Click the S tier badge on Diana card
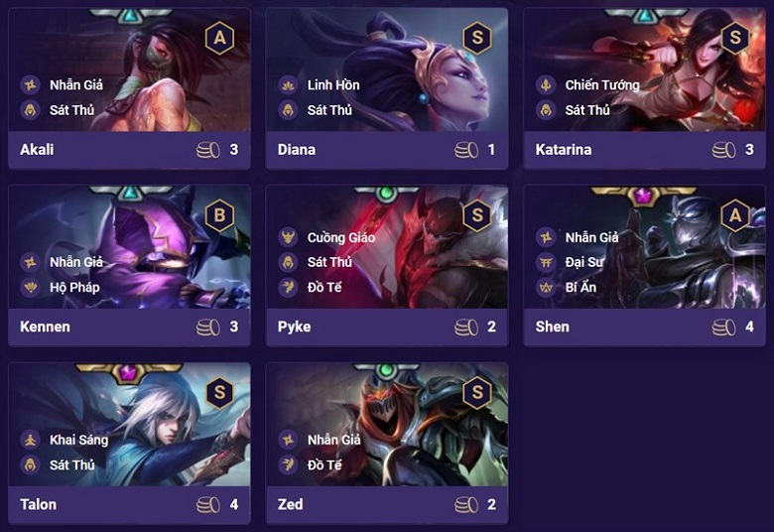Viewport: 774px width, 532px height. pyautogui.click(x=477, y=38)
